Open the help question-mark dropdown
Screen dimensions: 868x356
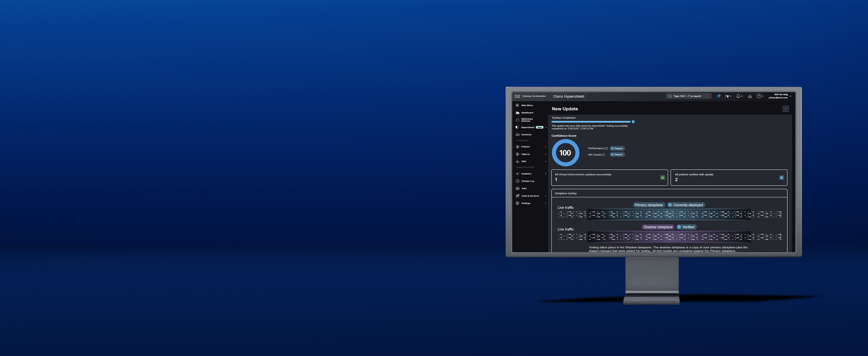tap(760, 96)
